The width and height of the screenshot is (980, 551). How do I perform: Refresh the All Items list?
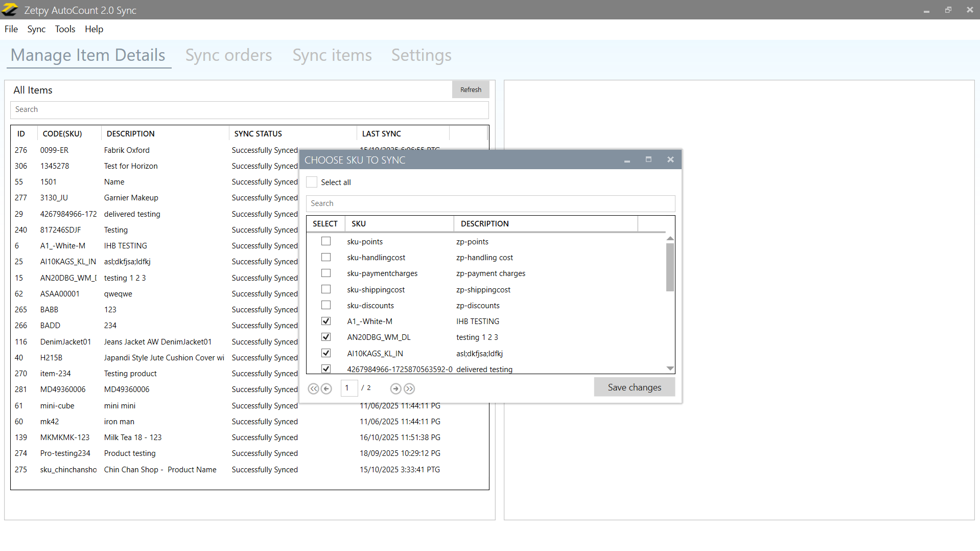470,89
